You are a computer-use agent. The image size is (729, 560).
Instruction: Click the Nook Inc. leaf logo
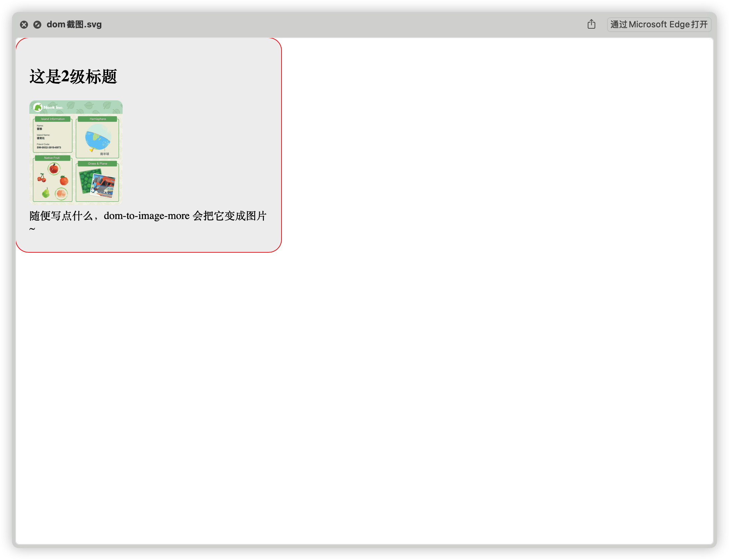tap(38, 107)
